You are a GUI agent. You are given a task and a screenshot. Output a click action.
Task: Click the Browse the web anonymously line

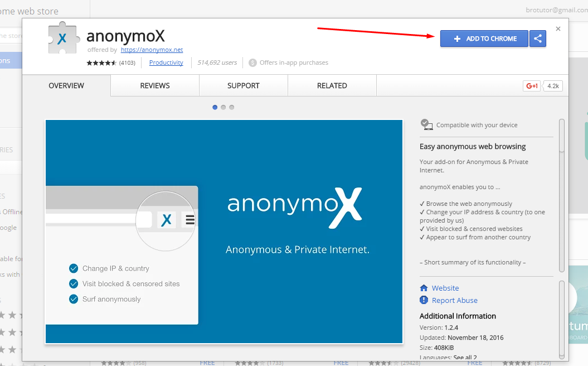(466, 204)
